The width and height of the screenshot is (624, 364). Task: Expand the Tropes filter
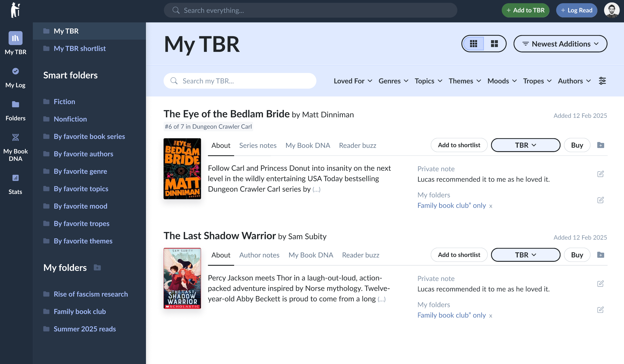537,81
